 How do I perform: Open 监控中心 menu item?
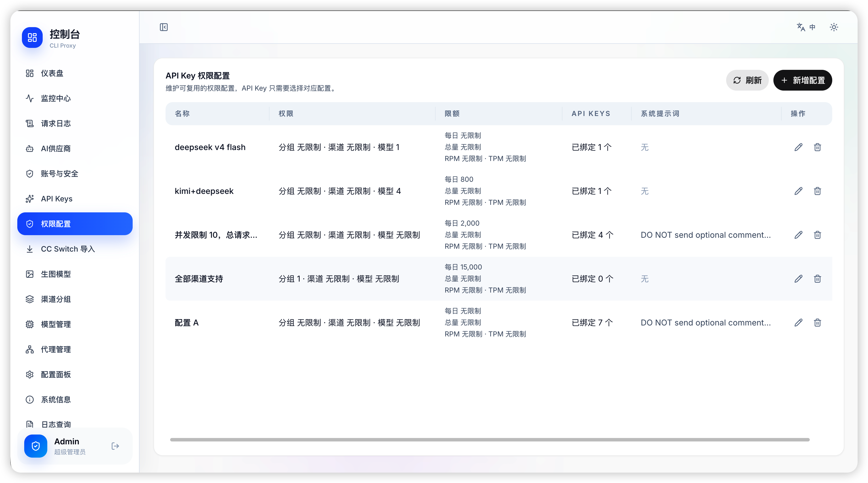[75, 98]
